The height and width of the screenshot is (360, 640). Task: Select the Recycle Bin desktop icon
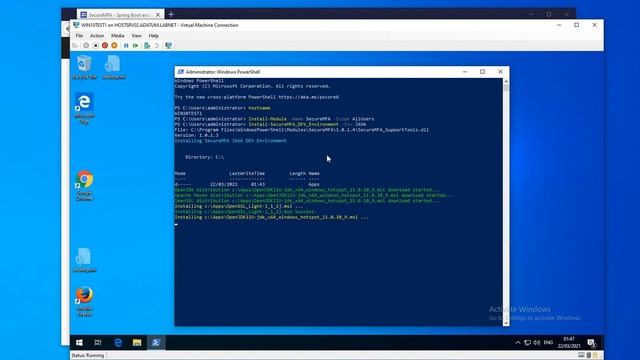[84, 67]
